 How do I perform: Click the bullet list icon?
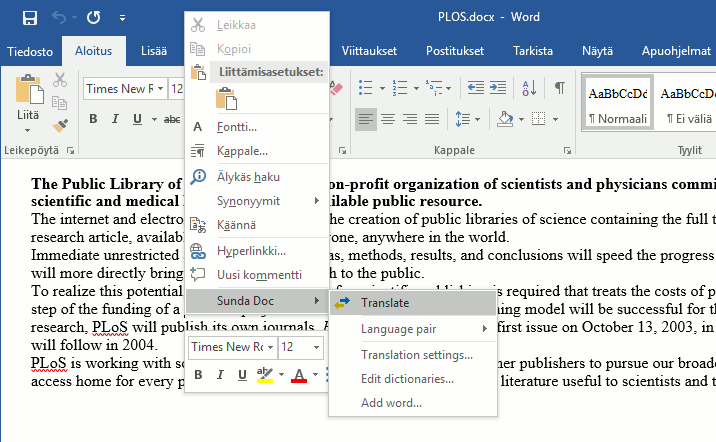[366, 87]
